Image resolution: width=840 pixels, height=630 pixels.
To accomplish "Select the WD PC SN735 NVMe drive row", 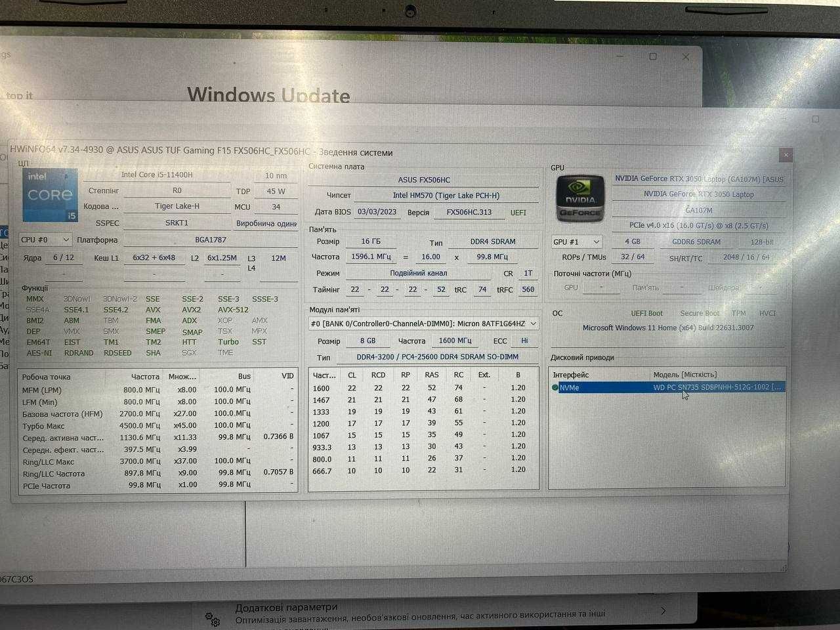I will [x=668, y=387].
